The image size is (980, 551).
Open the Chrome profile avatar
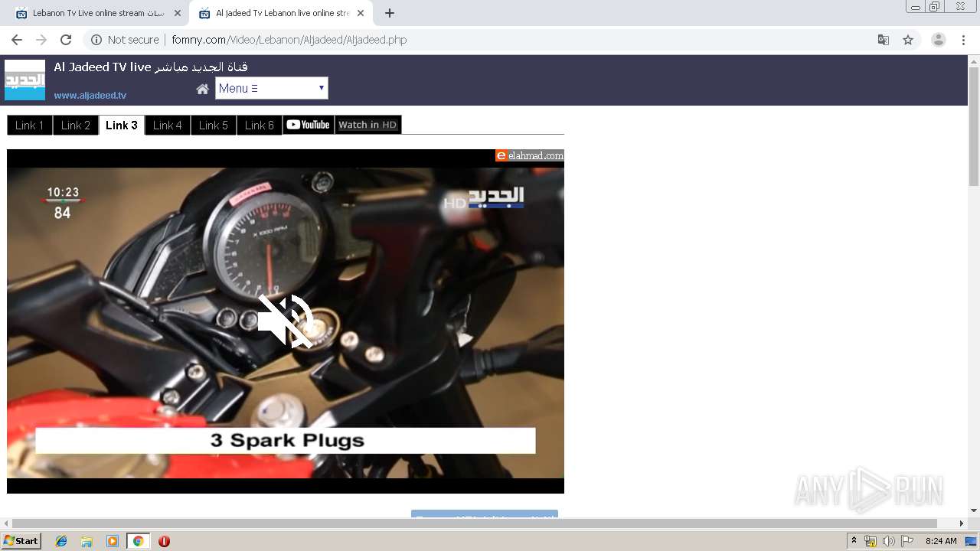tap(939, 40)
